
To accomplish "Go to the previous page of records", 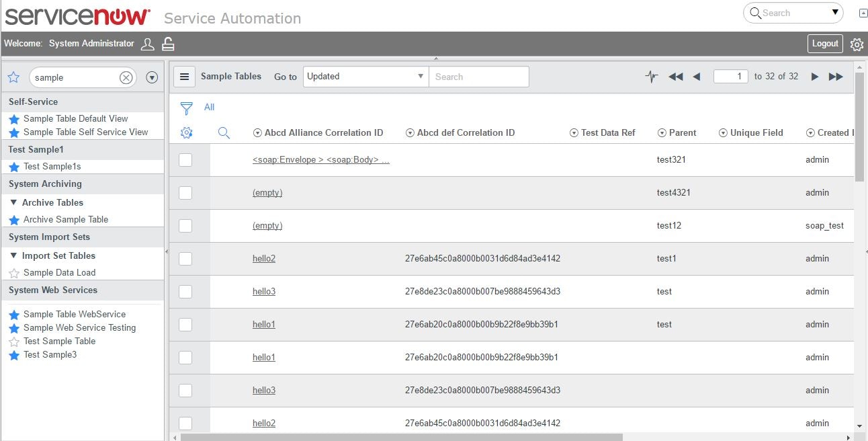I will 697,77.
